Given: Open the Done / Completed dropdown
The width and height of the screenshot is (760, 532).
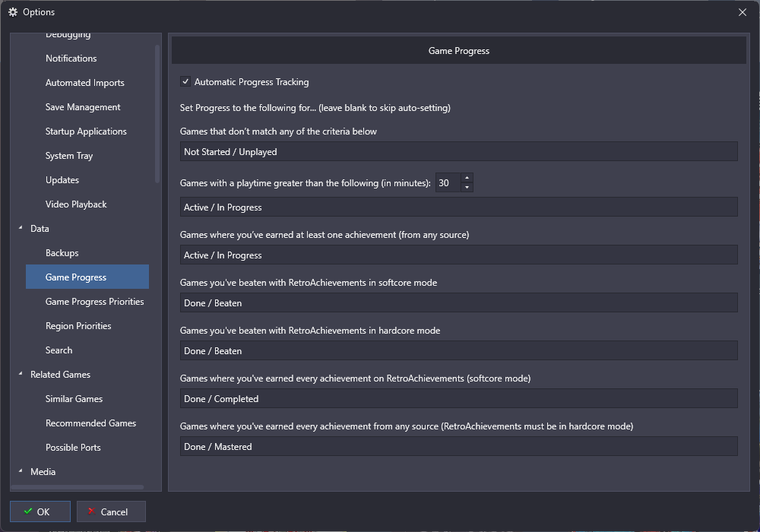Looking at the screenshot, I should coord(458,399).
